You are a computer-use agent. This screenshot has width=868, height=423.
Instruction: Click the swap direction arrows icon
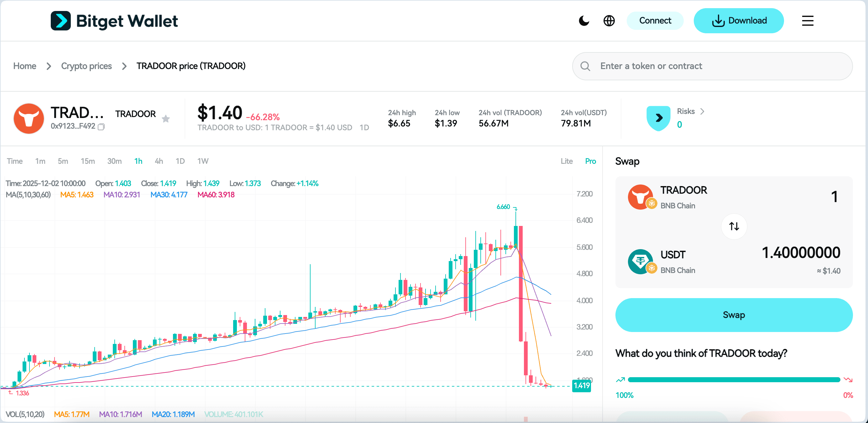coord(734,226)
